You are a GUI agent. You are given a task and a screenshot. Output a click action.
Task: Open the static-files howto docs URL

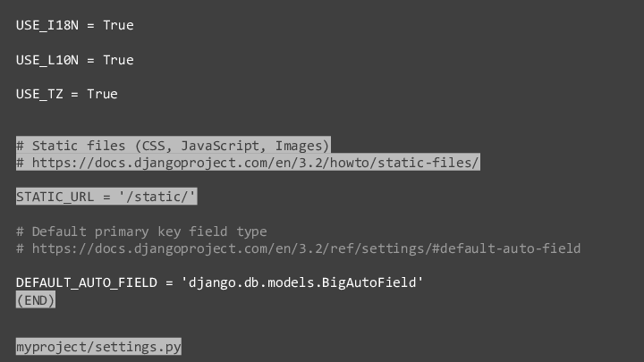click(255, 163)
